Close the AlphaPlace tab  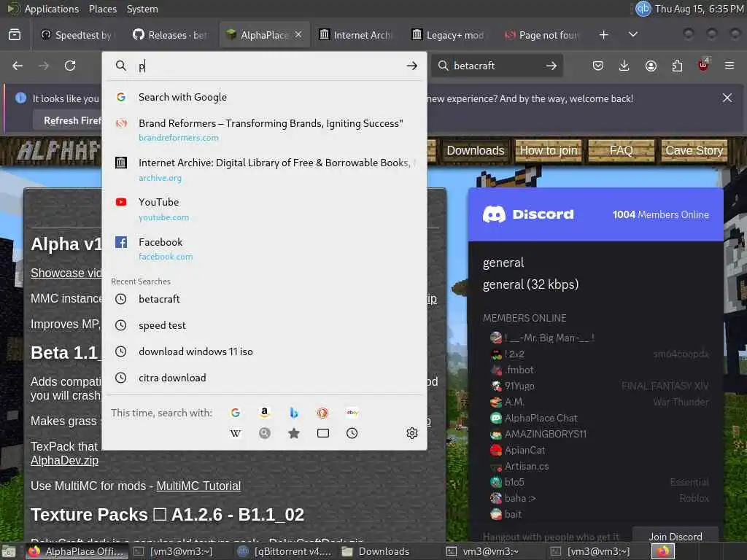(x=298, y=35)
